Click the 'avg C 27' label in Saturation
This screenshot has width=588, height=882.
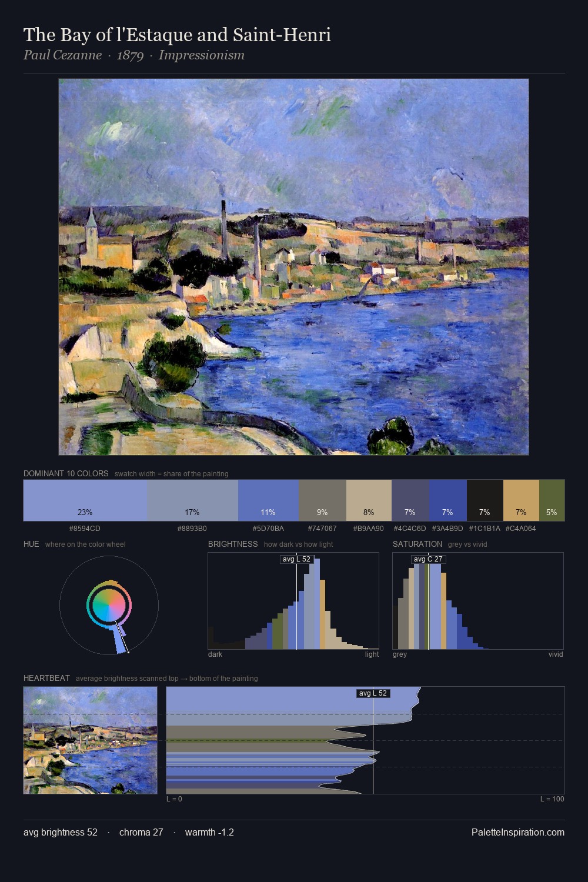(x=428, y=559)
